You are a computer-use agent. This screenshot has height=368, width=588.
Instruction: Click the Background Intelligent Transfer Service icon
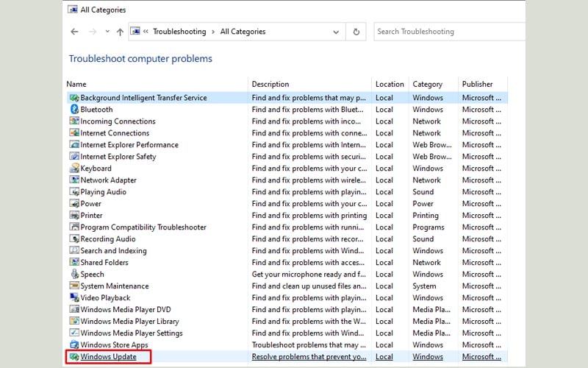point(74,98)
